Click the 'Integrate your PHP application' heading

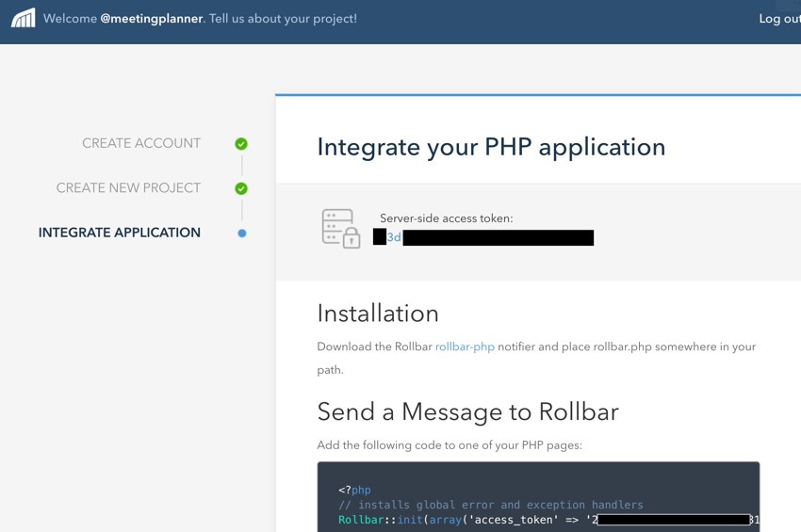tap(491, 147)
